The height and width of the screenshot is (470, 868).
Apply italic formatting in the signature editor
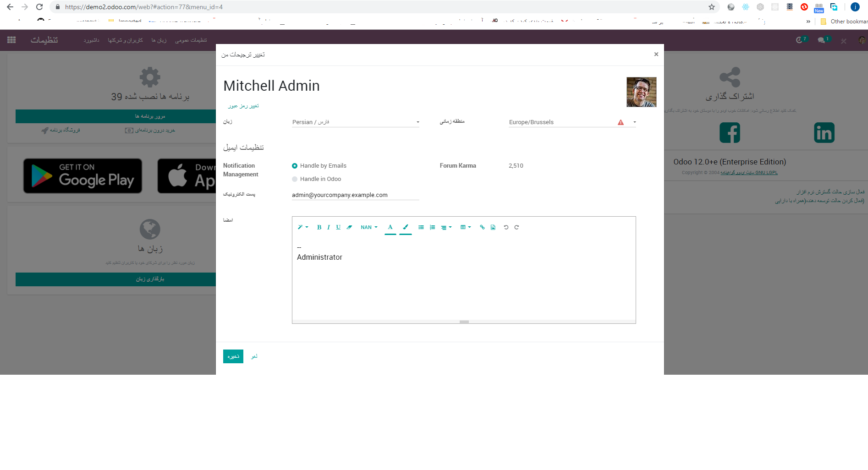point(328,227)
